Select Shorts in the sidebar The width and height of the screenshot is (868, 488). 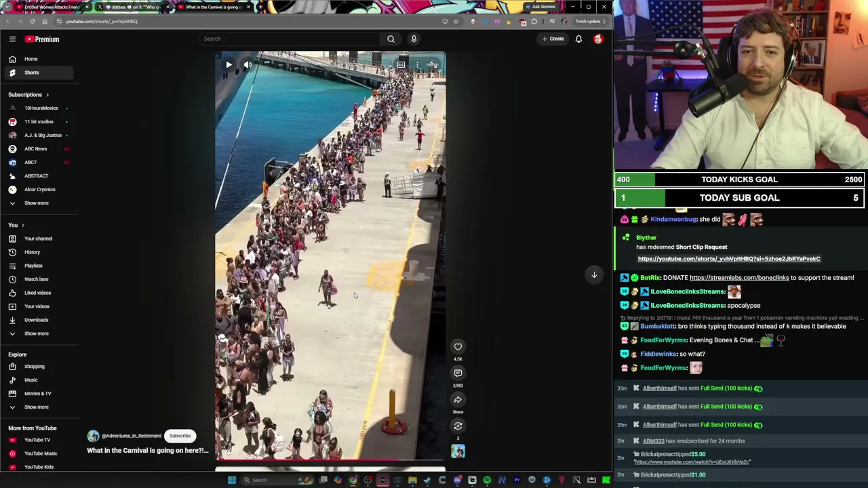pos(39,73)
